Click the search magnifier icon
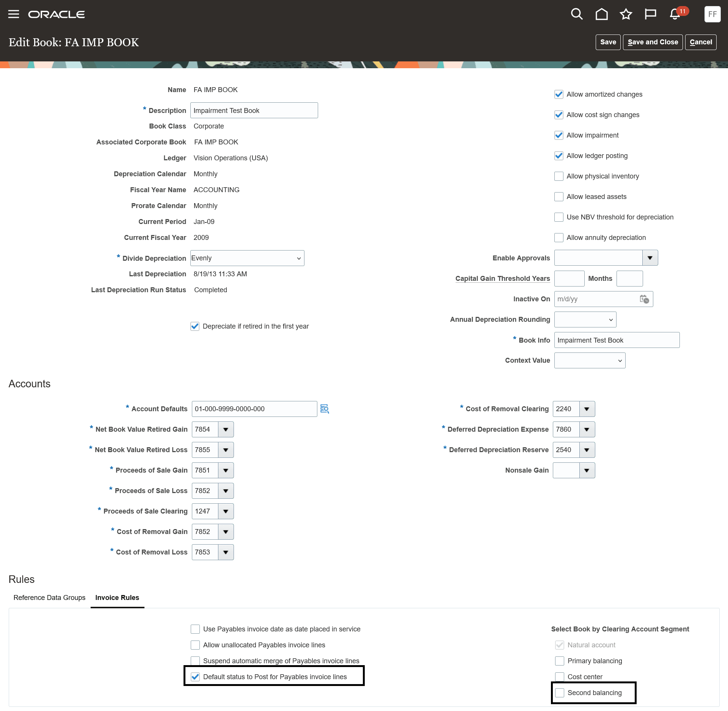The width and height of the screenshot is (728, 711). (577, 14)
